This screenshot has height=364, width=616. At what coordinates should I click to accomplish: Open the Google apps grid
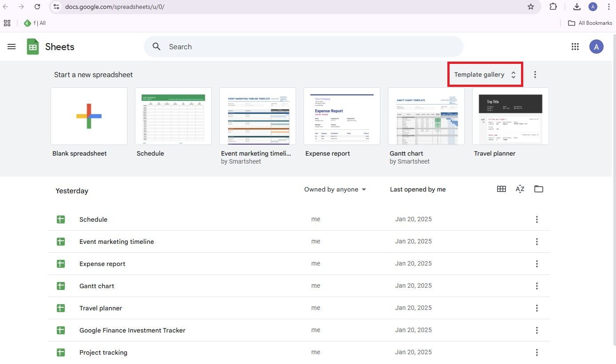point(575,47)
